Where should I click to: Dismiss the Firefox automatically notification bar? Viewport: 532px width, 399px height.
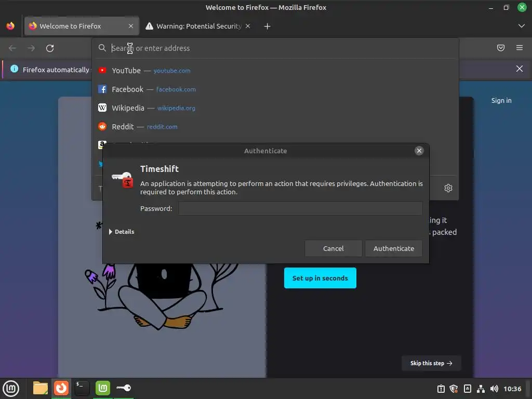coord(520,69)
